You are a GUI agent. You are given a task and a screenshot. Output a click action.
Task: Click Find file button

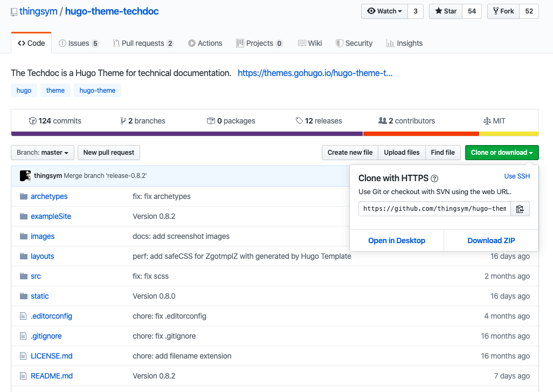(x=443, y=153)
